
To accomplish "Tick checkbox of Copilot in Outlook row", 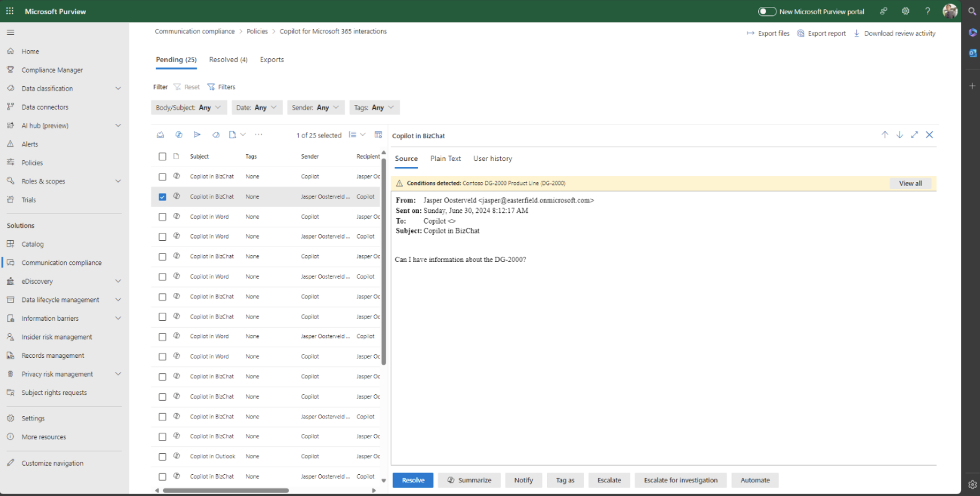I will pyautogui.click(x=163, y=457).
